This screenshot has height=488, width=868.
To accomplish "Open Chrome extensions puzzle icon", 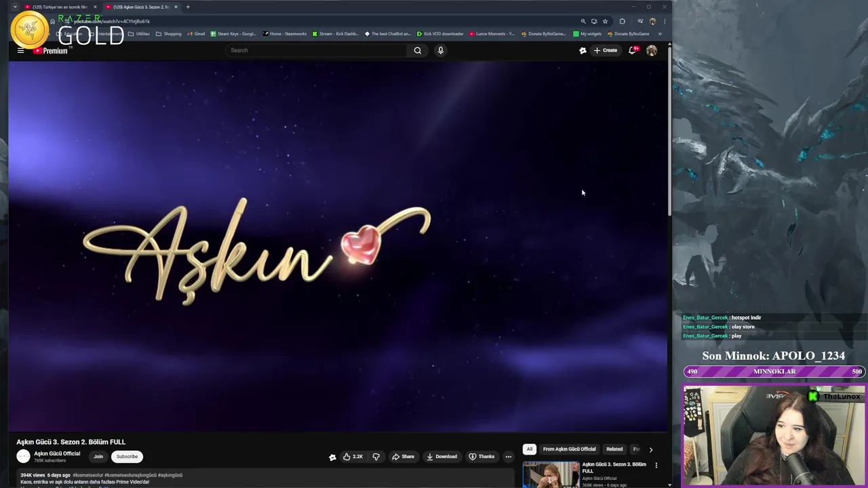I will click(x=622, y=21).
